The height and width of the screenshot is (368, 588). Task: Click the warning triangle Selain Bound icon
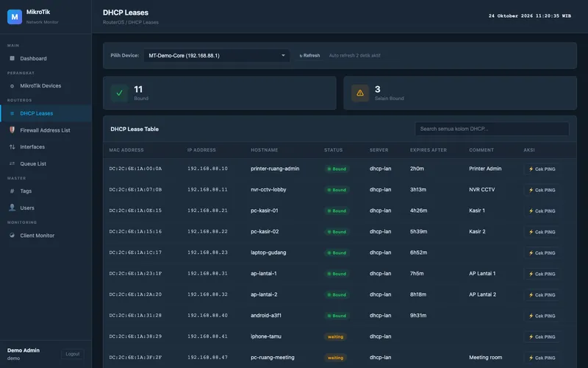click(360, 93)
